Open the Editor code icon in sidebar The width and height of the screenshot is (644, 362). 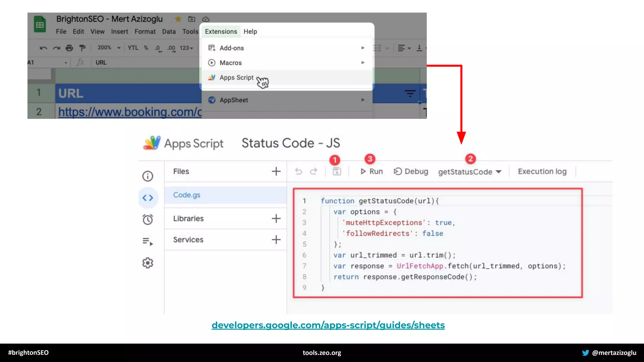click(x=148, y=198)
